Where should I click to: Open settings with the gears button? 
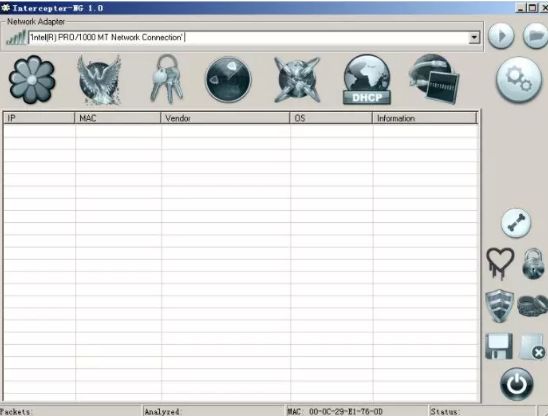coord(519,80)
